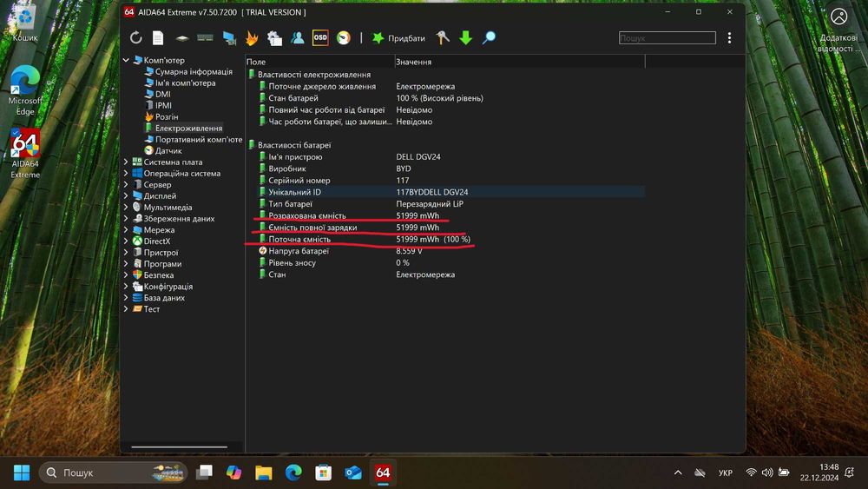Expand the Мультимедіа node
The height and width of the screenshot is (489, 868).
tap(126, 207)
